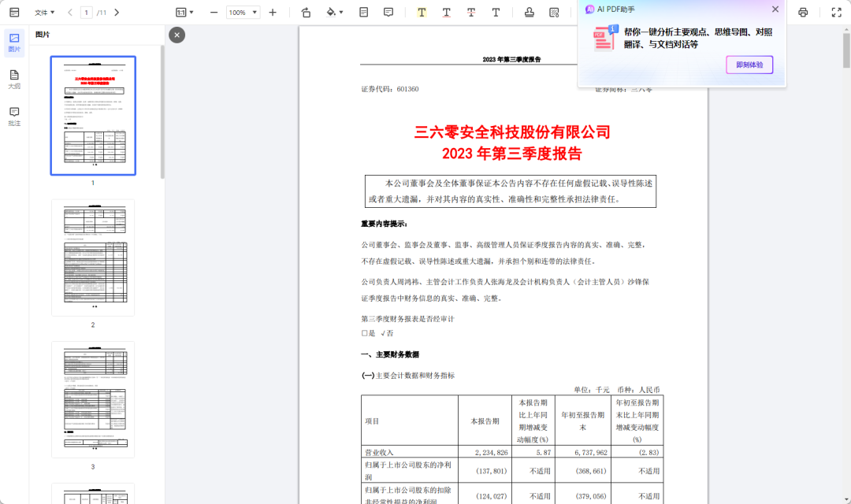Select page 2 thumbnail
Image resolution: width=851 pixels, height=504 pixels.
pos(93,257)
